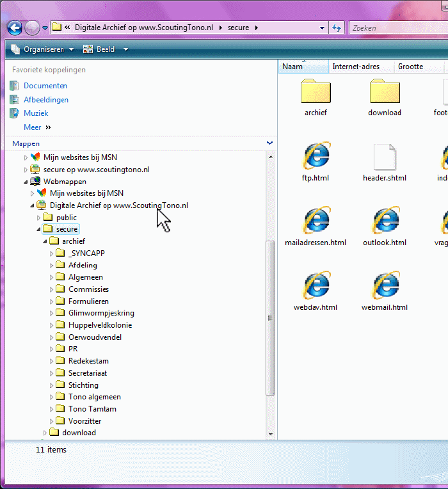Open the Organiseren menu

[x=43, y=49]
